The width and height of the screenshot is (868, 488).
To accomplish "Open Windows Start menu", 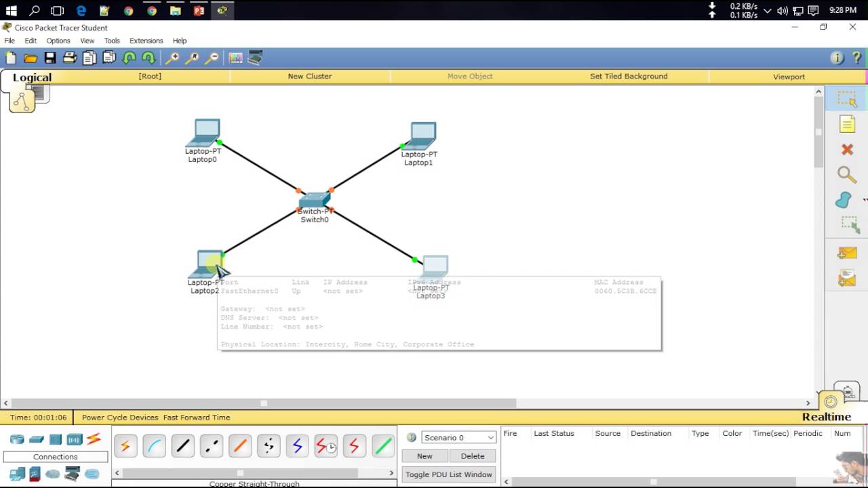I will (11, 10).
